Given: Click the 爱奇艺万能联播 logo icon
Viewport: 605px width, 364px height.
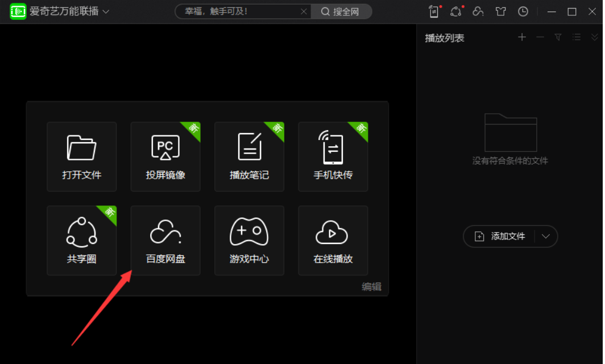Looking at the screenshot, I should (x=18, y=11).
